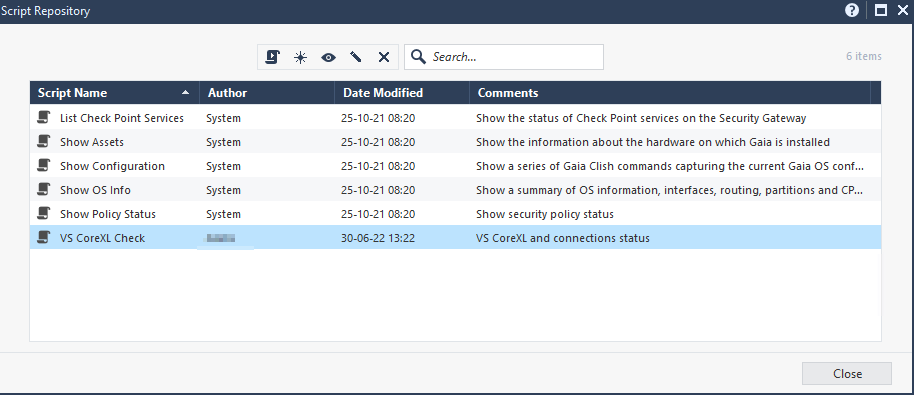
Task: Click the Run Script toolbar icon
Action: pos(272,57)
